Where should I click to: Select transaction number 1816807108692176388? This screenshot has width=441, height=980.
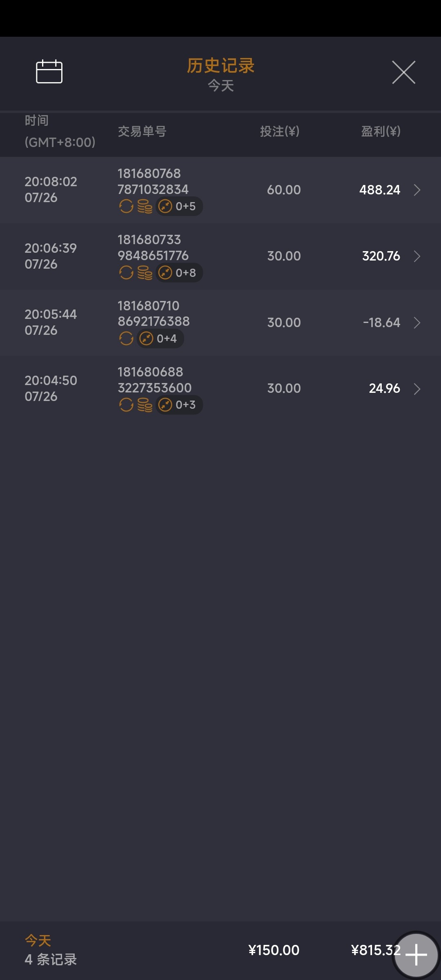click(x=154, y=314)
